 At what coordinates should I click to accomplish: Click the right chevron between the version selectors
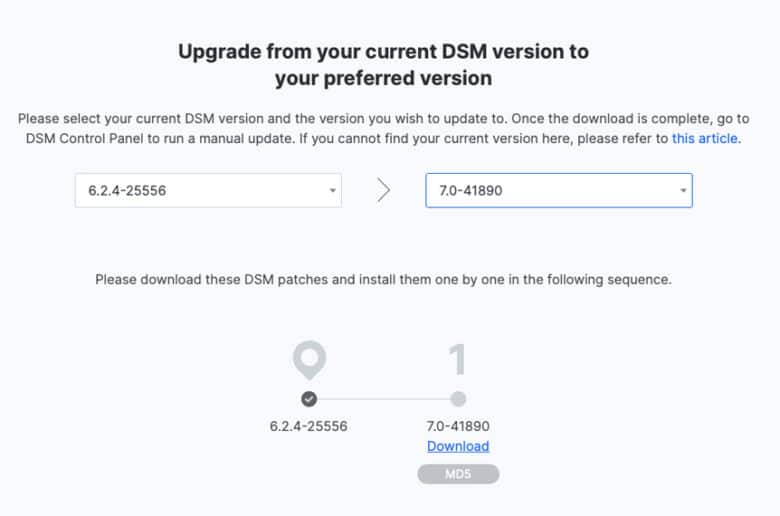point(383,190)
